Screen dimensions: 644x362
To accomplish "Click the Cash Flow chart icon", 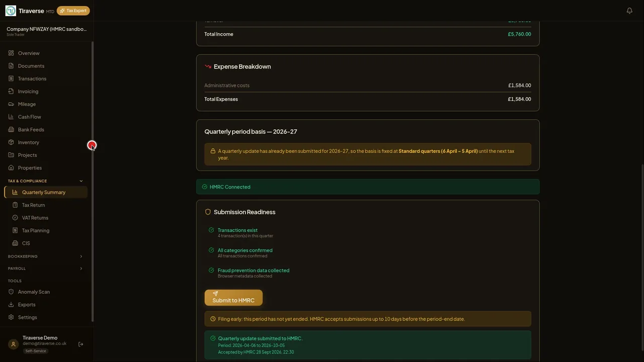I will click(11, 117).
